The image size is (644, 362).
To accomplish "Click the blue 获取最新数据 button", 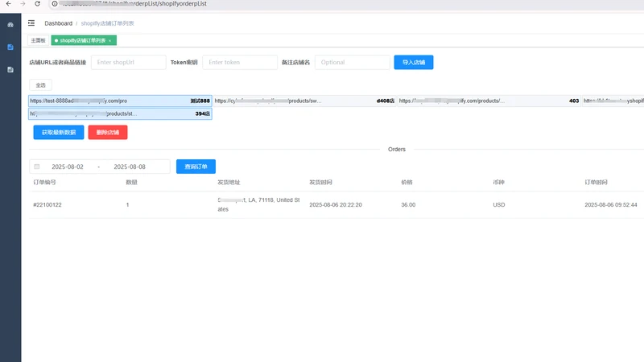I will (x=59, y=132).
